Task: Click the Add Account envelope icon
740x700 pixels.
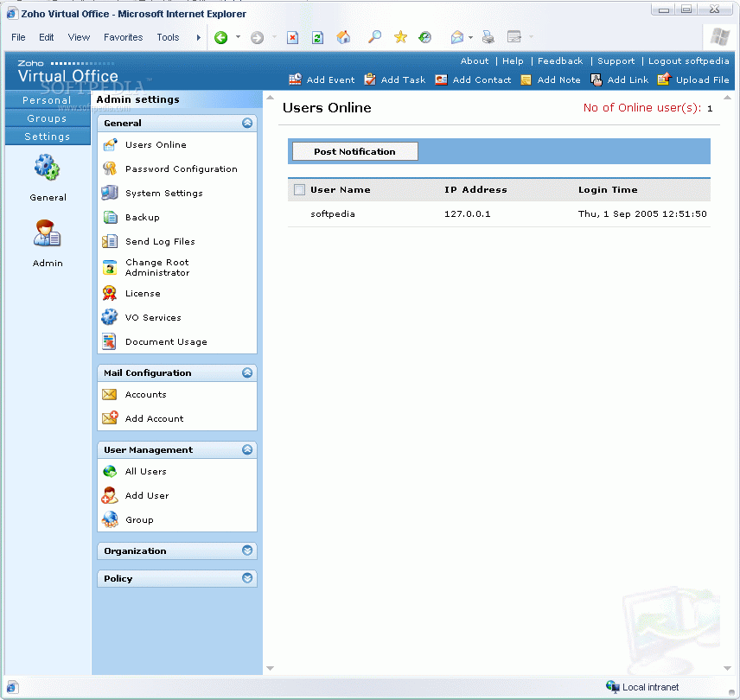Action: [110, 418]
